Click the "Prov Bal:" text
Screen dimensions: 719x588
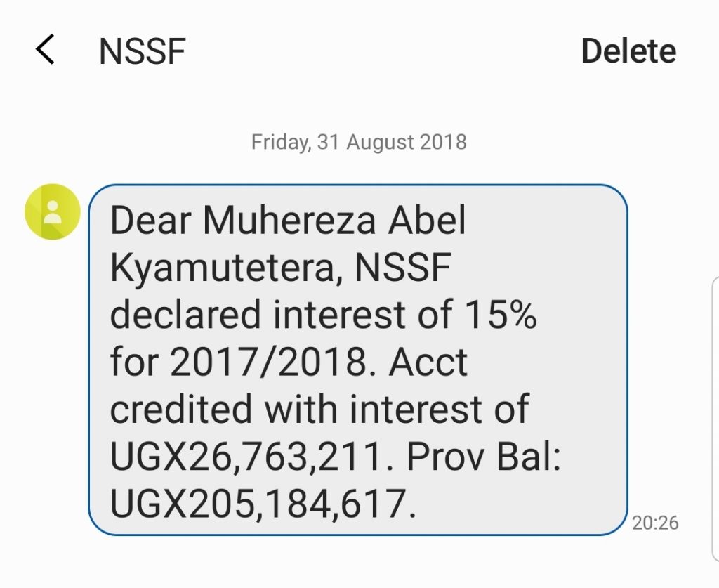(483, 457)
